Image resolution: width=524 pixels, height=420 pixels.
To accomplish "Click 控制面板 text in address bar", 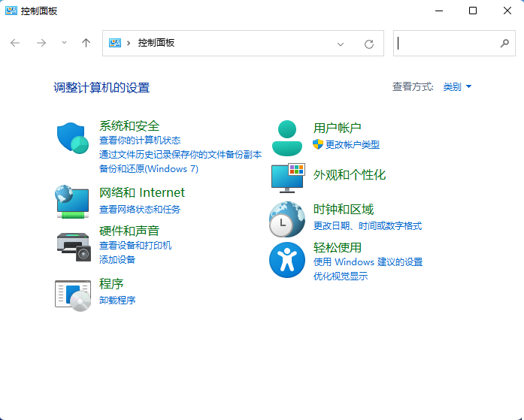I will pyautogui.click(x=156, y=43).
